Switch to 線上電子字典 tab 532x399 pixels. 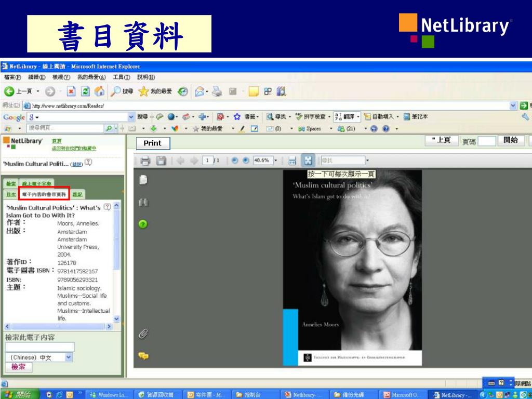(37, 183)
